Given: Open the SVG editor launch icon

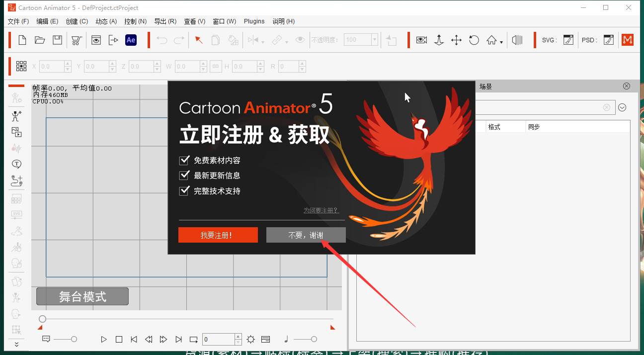Looking at the screenshot, I should pos(568,40).
